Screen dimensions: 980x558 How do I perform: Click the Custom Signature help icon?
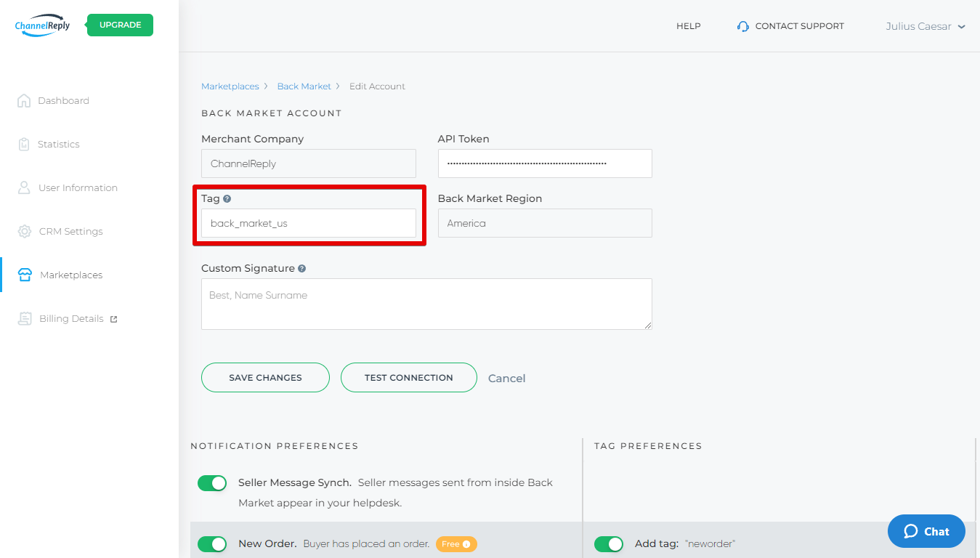301,268
